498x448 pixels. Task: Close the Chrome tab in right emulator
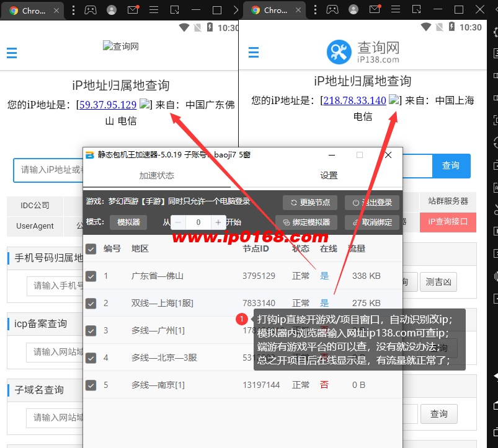[298, 10]
